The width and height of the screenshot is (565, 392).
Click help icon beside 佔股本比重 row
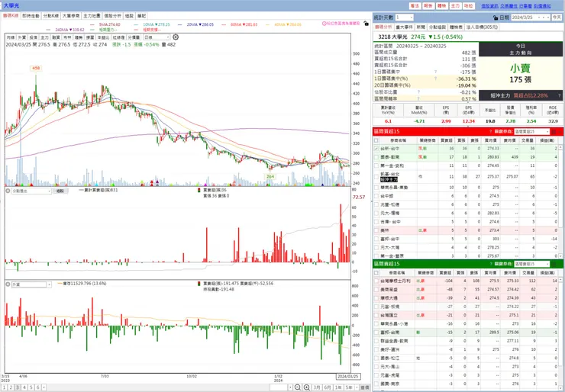[x=418, y=92]
